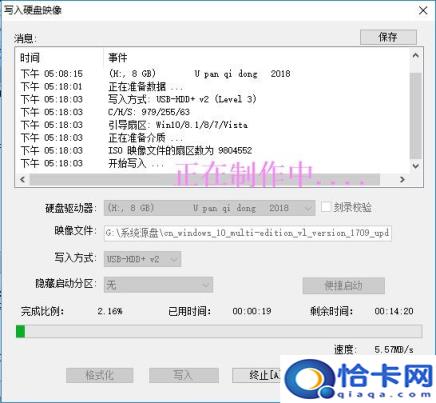
Task: Click the elapsed time 00:00:19
Action: tap(252, 311)
